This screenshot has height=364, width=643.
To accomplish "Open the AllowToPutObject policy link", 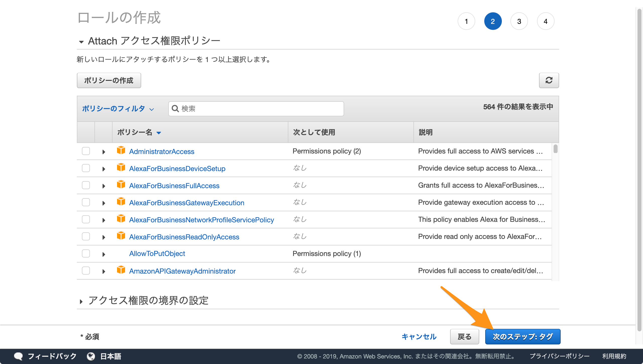I will 157,253.
